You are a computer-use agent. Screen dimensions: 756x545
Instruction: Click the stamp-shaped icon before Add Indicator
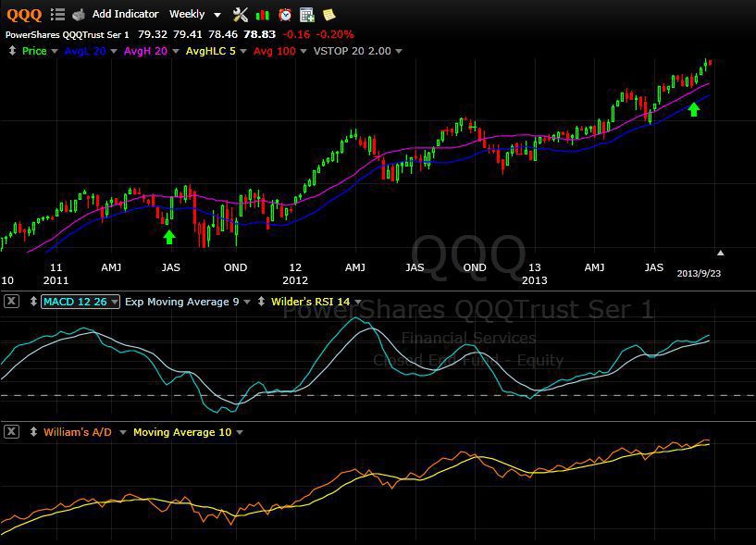[x=79, y=14]
